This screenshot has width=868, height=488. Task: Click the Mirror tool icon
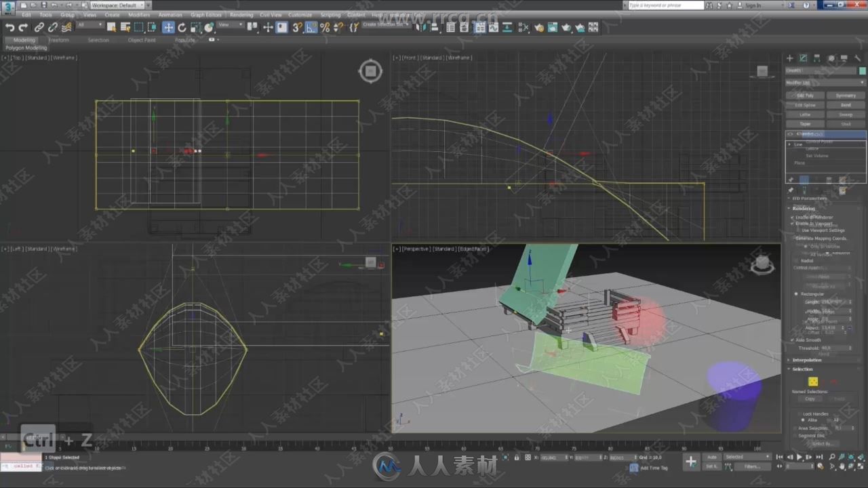point(422,27)
